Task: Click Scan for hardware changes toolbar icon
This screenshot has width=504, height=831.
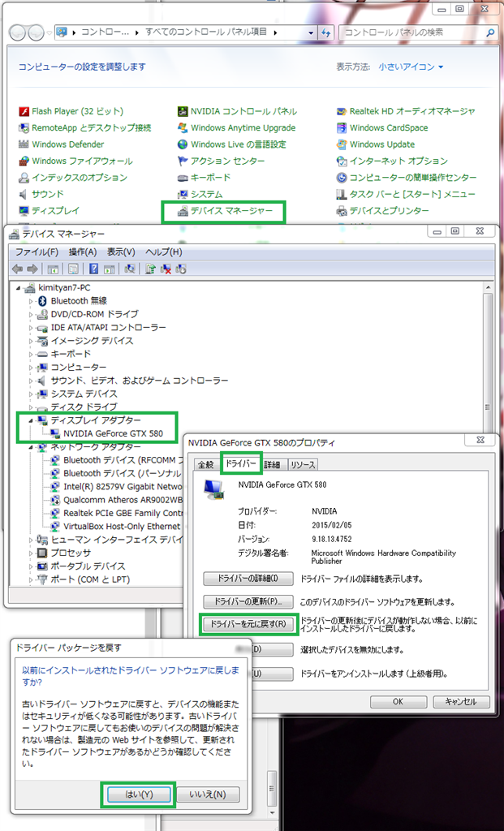Action: point(129,269)
